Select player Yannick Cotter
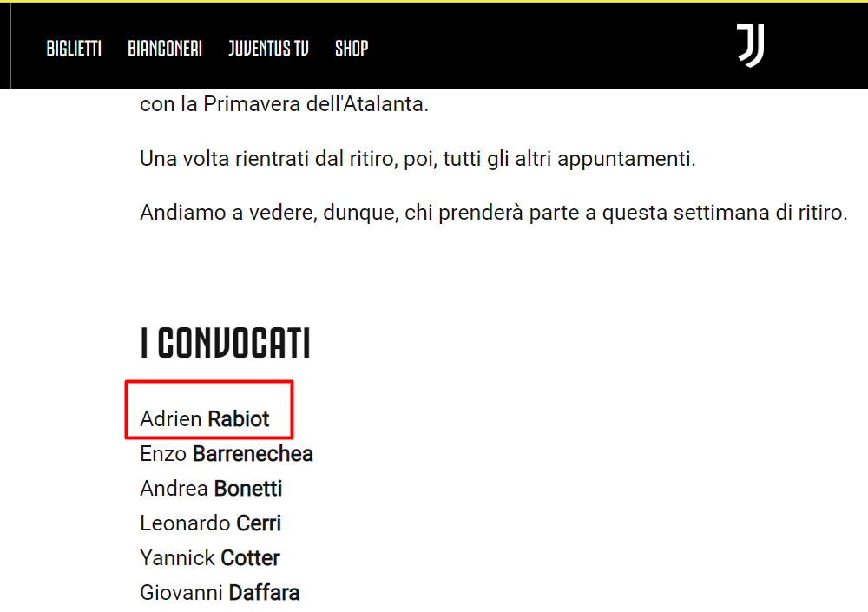Viewport: 868px width, 612px height. tap(210, 558)
